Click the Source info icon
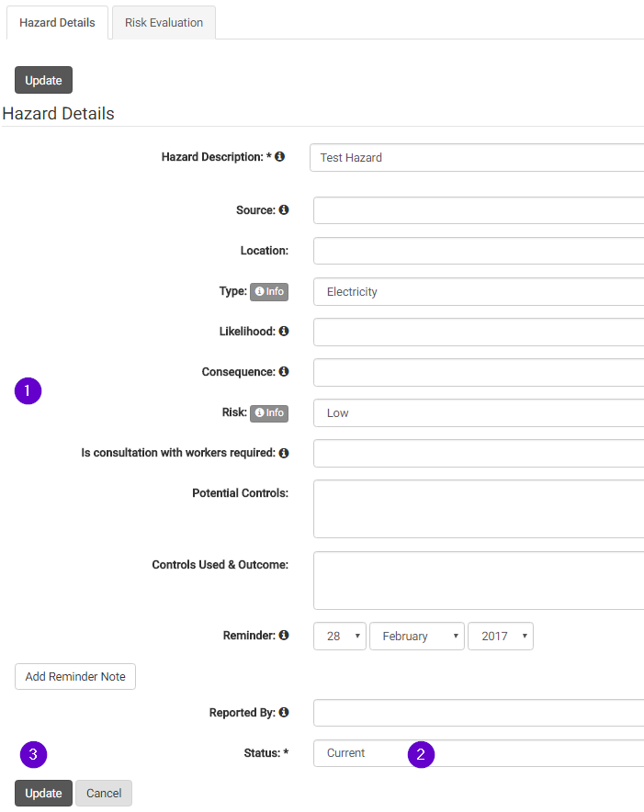This screenshot has height=812, width=644. (x=283, y=209)
